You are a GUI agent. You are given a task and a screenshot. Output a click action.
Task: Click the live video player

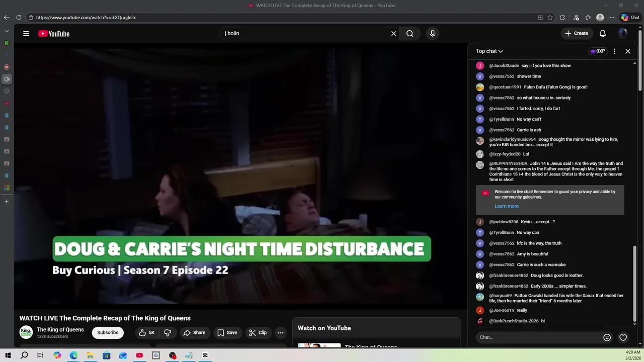pyautogui.click(x=240, y=176)
